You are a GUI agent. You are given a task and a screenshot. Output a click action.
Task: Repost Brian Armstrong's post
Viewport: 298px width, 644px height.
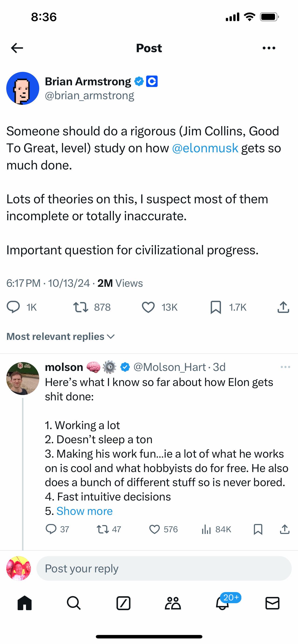(x=81, y=307)
